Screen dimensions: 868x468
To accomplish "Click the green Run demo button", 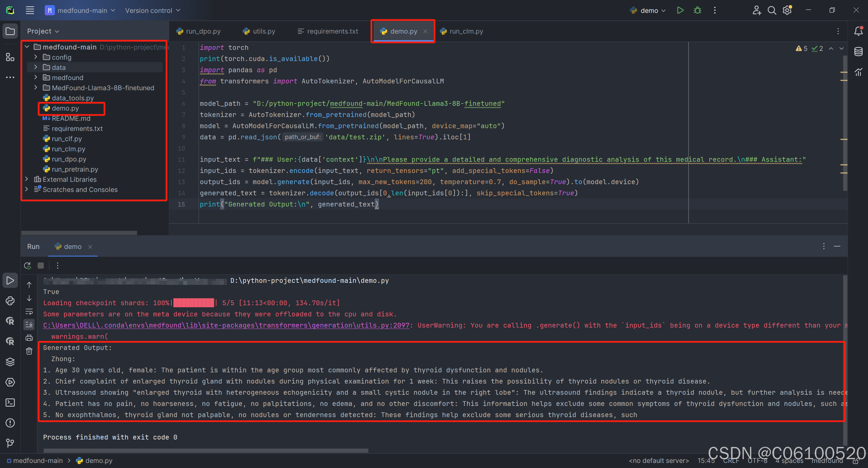I will [680, 11].
